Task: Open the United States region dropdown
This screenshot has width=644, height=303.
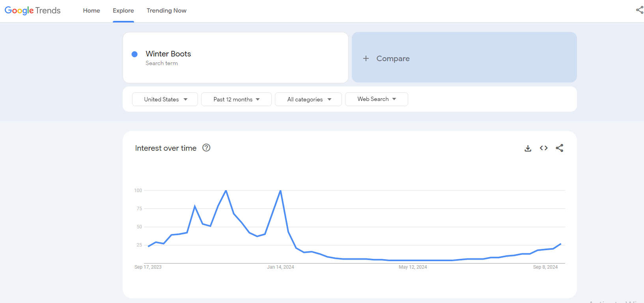Action: (165, 99)
